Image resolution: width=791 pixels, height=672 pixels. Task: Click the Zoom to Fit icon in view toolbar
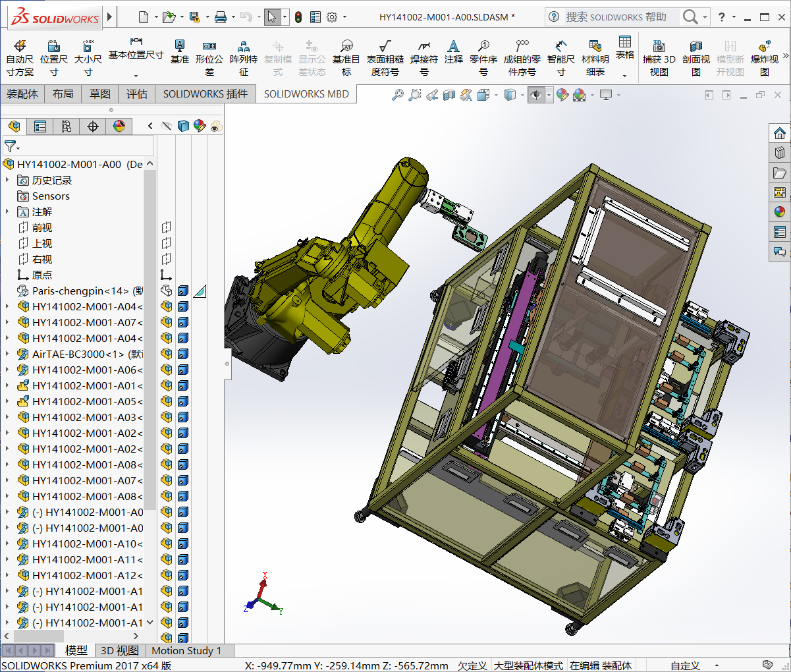click(x=398, y=96)
